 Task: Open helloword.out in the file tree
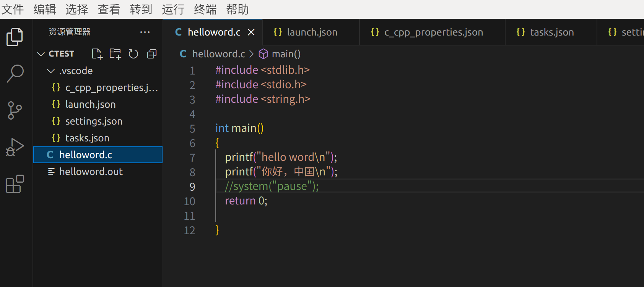tap(91, 172)
